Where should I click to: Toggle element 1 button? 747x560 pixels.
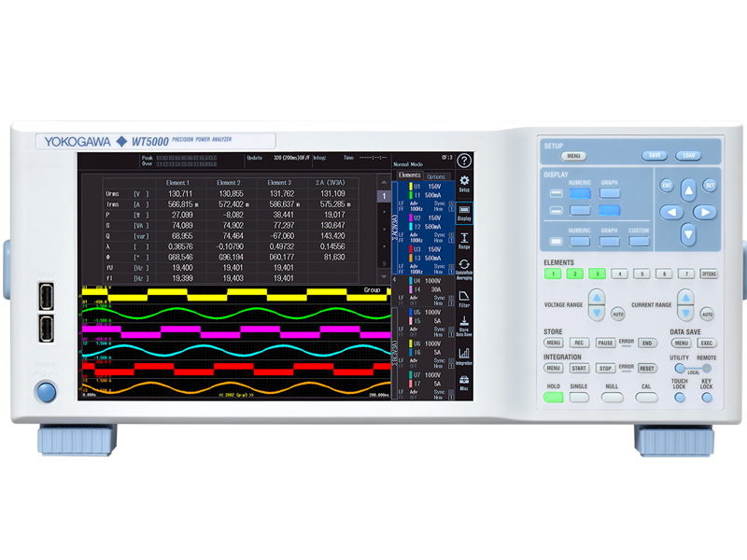(x=553, y=273)
